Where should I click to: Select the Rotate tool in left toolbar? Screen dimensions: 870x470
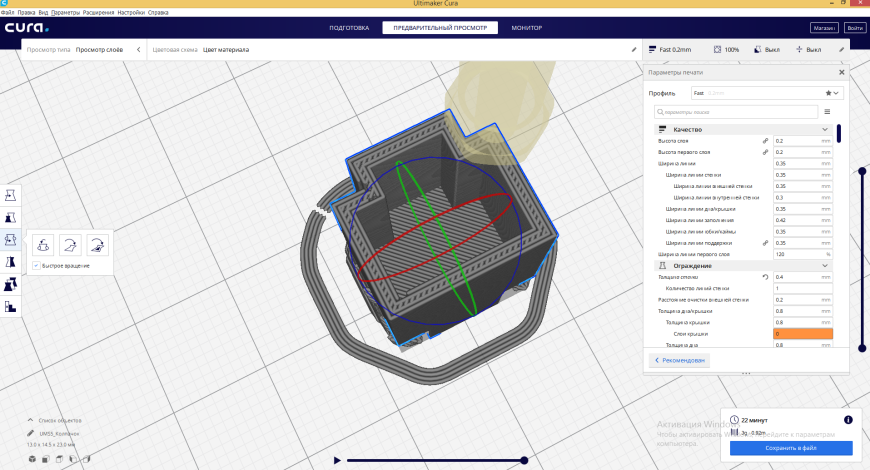(x=10, y=240)
